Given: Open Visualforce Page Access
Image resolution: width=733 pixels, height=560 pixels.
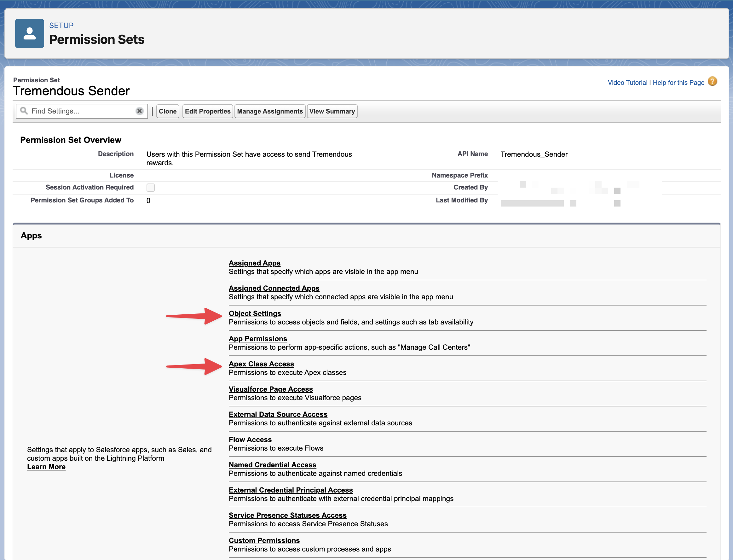Looking at the screenshot, I should (x=271, y=389).
